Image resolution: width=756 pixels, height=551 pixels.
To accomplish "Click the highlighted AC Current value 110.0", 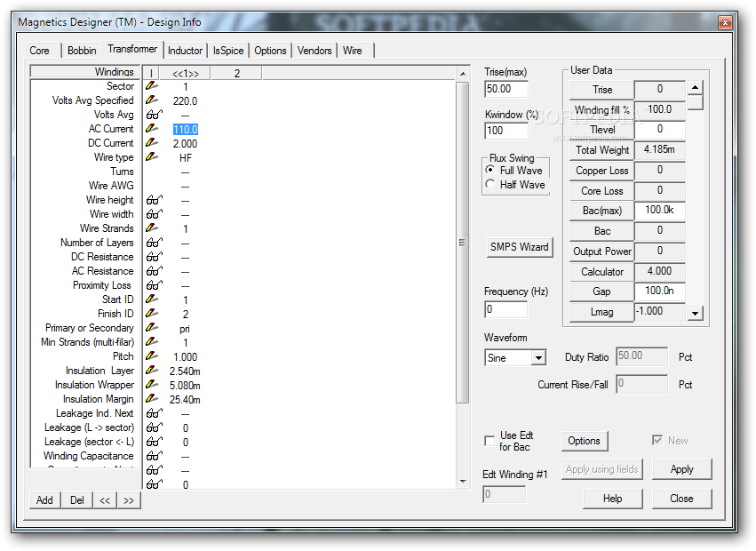I will coord(185,129).
